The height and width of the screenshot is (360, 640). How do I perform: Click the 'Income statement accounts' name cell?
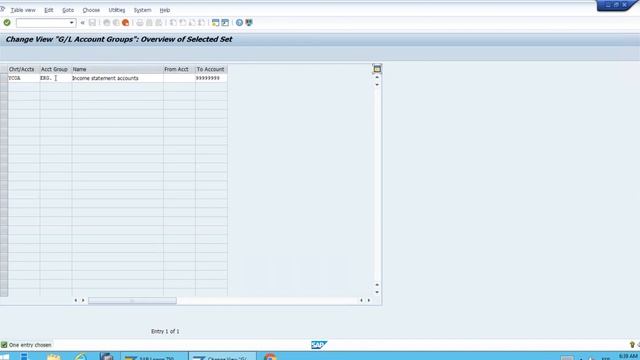tap(118, 78)
